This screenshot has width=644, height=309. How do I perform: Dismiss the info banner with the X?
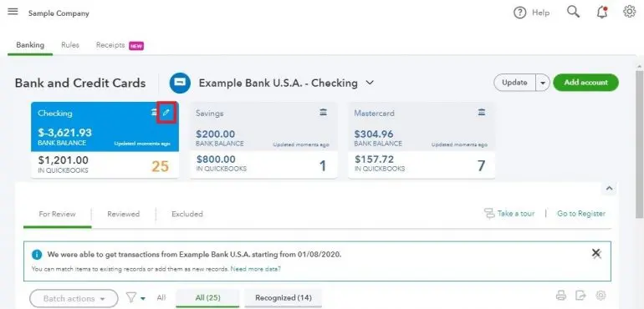596,254
